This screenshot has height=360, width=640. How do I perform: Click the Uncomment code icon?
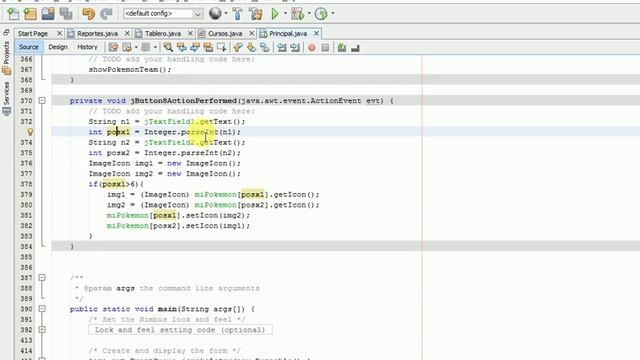pos(356,48)
